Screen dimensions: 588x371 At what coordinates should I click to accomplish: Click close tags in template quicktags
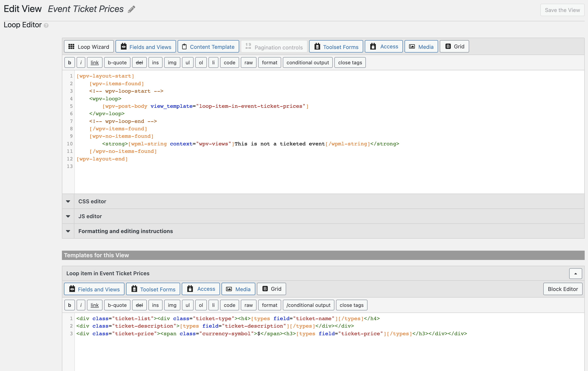352,305
